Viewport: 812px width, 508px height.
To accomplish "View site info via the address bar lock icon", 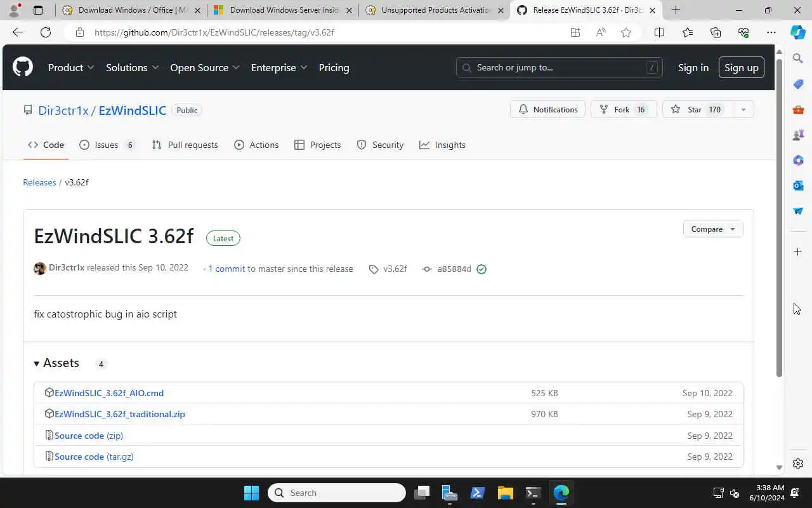I will coord(79,32).
